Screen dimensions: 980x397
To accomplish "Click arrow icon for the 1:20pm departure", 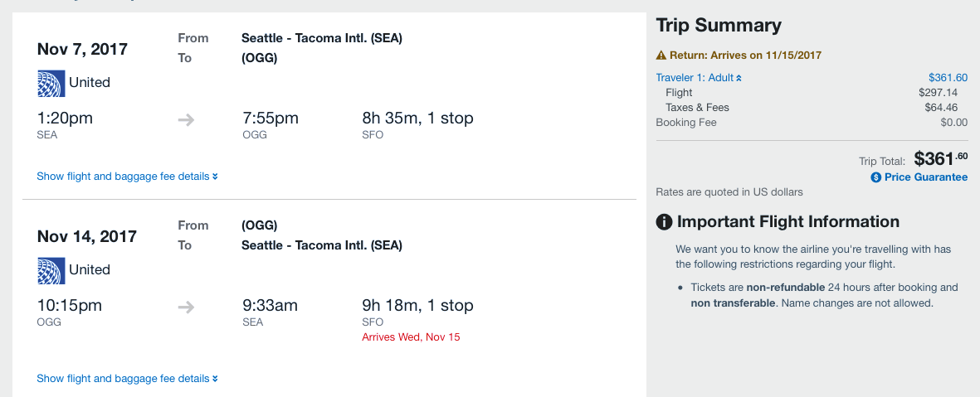I will tap(186, 120).
